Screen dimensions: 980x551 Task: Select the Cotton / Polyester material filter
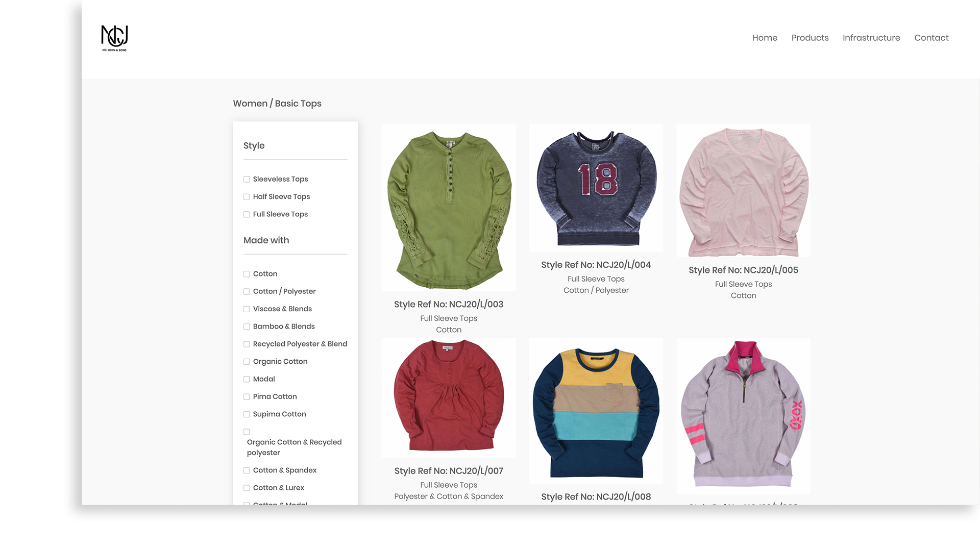(247, 291)
